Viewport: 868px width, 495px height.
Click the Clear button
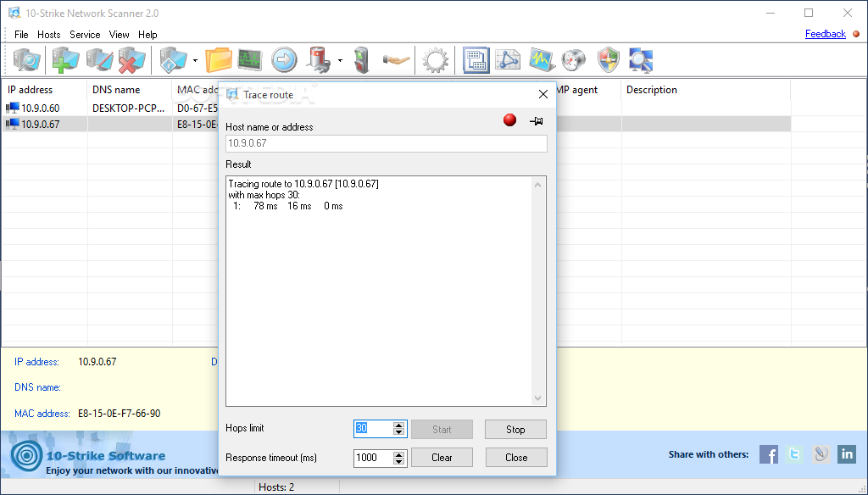[x=442, y=458]
